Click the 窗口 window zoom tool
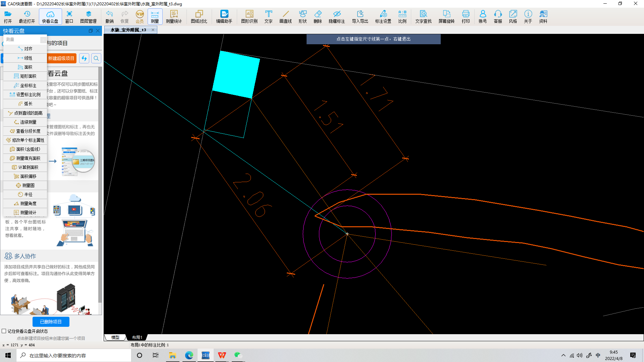Viewport: 644px width, 362px height. (x=69, y=16)
